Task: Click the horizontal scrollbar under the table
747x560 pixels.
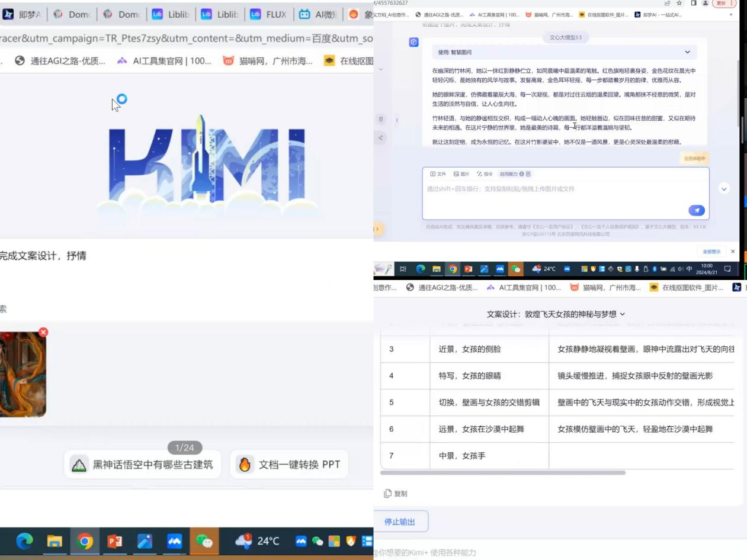Action: [503, 473]
